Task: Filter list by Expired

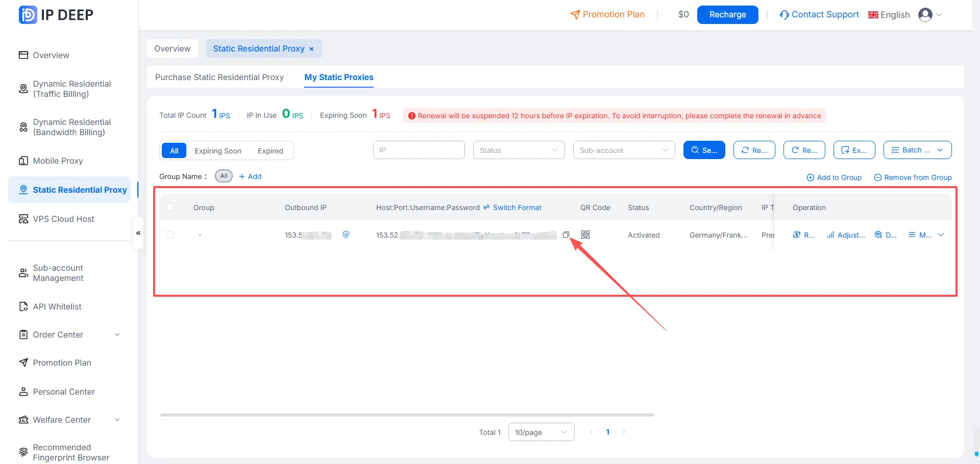Action: click(x=270, y=151)
